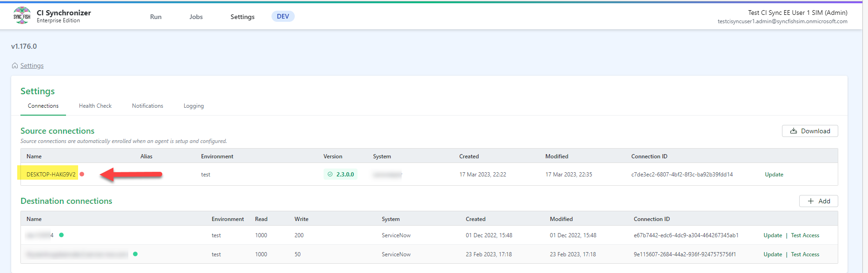This screenshot has height=273, width=868.
Task: Click the DEV environment badge
Action: pos(283,16)
